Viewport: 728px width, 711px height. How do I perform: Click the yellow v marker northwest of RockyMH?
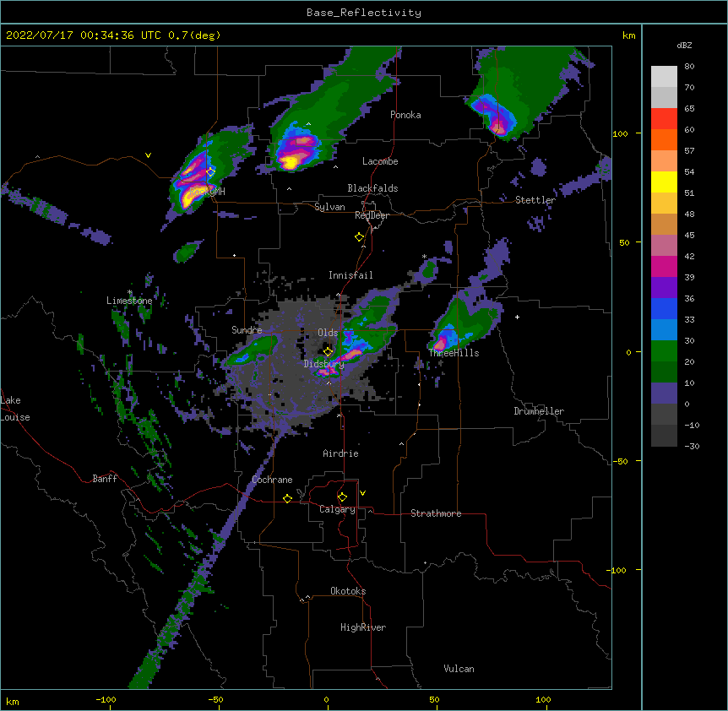point(148,155)
